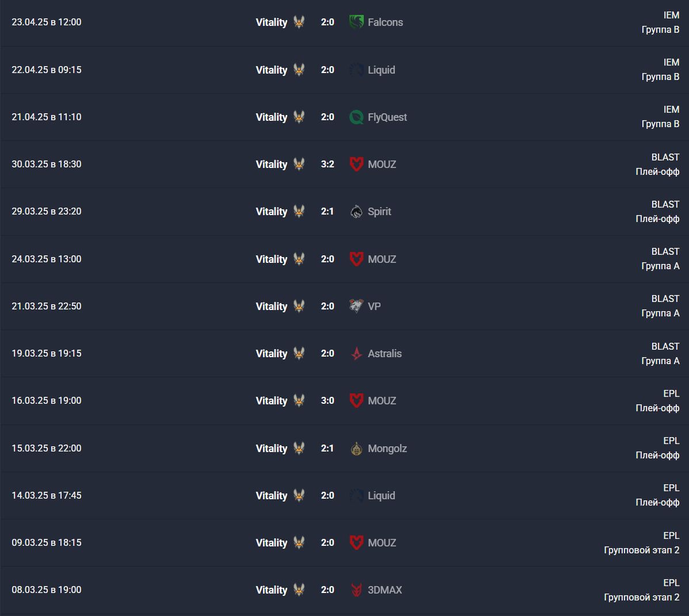Image resolution: width=689 pixels, height=616 pixels.
Task: Click the Astralis star logo
Action: click(x=356, y=354)
